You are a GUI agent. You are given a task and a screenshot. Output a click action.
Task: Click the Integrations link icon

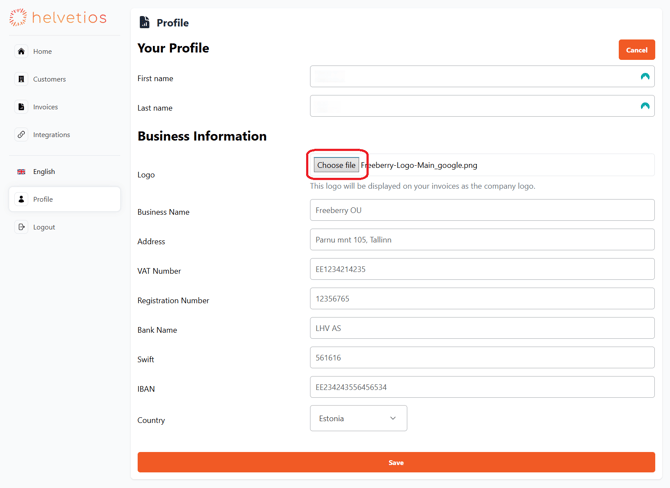(21, 135)
